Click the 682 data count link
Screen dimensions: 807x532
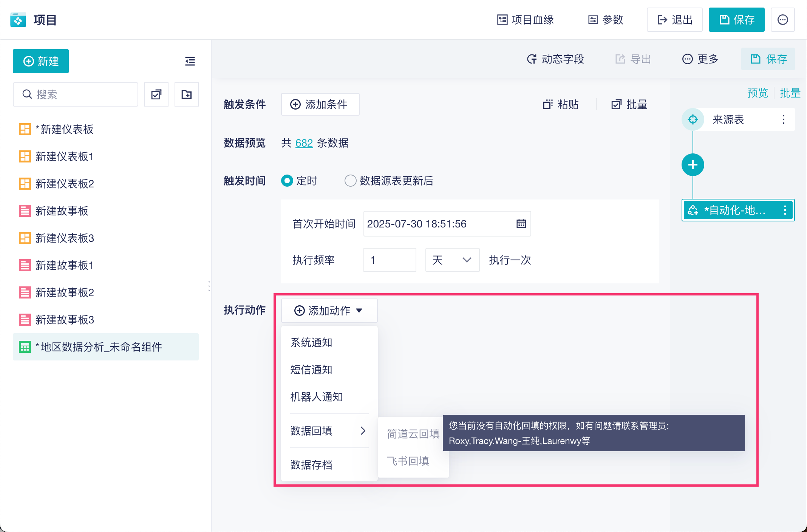coord(304,143)
